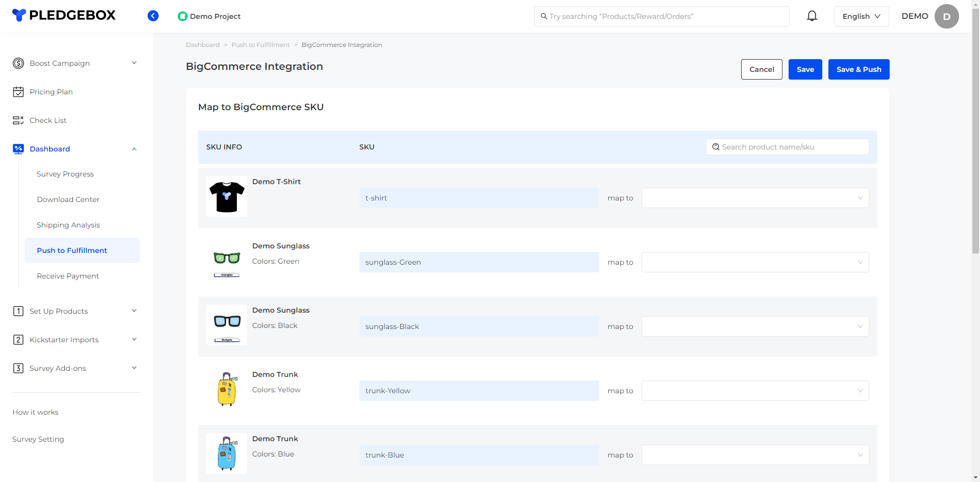Open Shipping Analysis in the sidebar
The height and width of the screenshot is (482, 980).
[68, 225]
